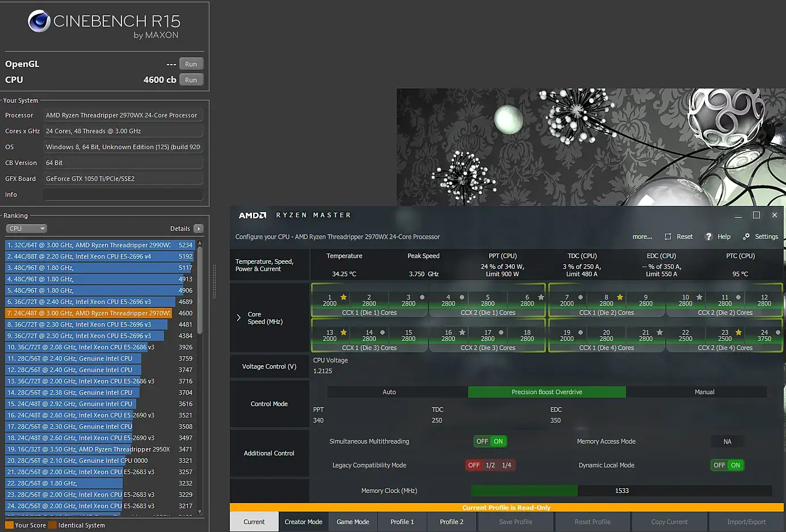Image resolution: width=786 pixels, height=532 pixels.
Task: Click the Info input field in Cinebench
Action: [123, 195]
